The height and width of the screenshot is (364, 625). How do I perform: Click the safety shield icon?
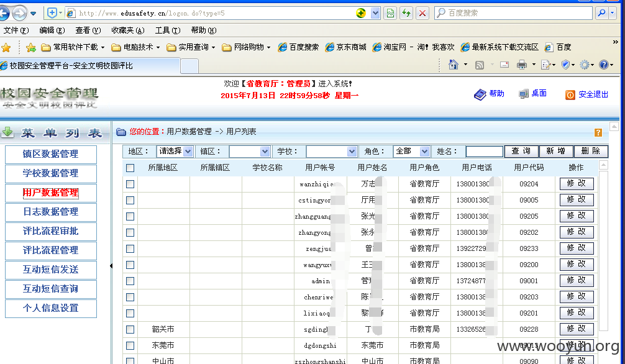pos(565,65)
